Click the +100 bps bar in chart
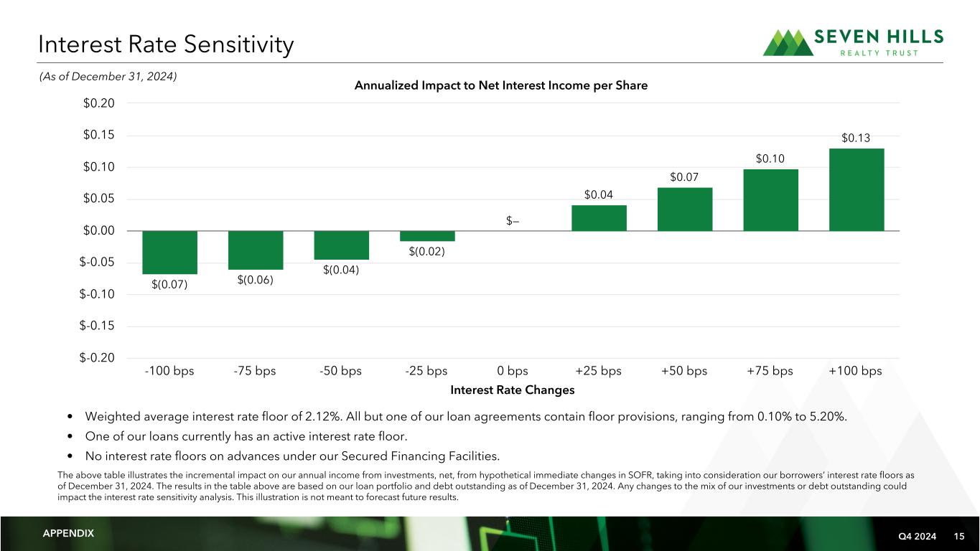This screenshot has height=551, width=980. [x=856, y=189]
